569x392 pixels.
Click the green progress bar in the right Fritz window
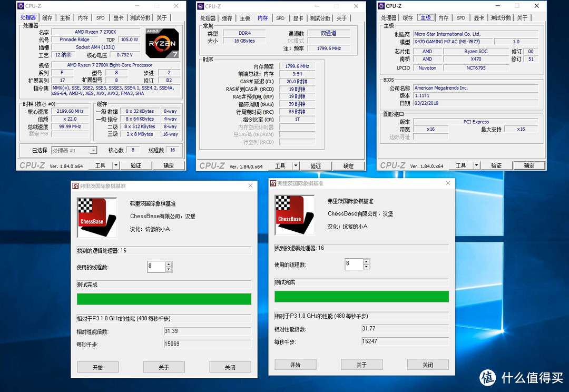click(x=362, y=297)
